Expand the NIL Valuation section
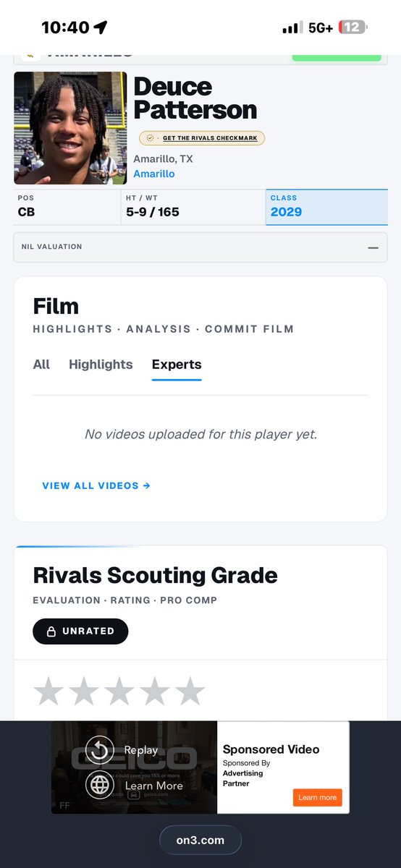The width and height of the screenshot is (401, 868). point(200,247)
